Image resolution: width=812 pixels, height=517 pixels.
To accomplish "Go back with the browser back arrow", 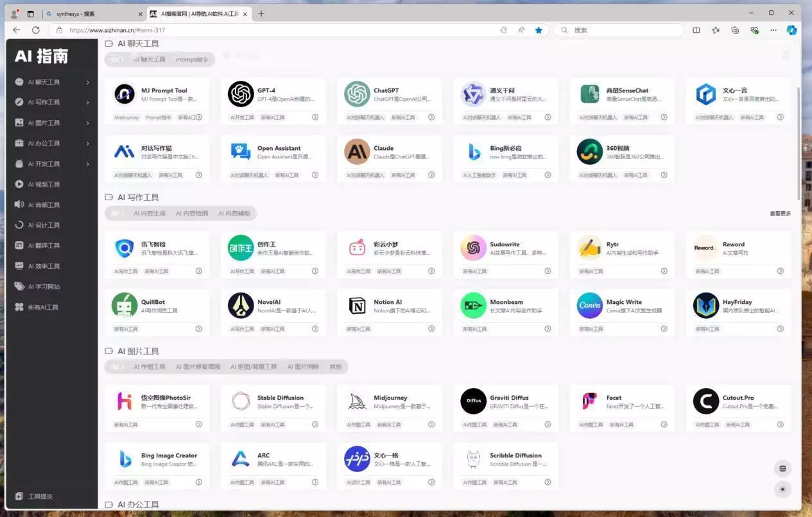I will click(17, 30).
